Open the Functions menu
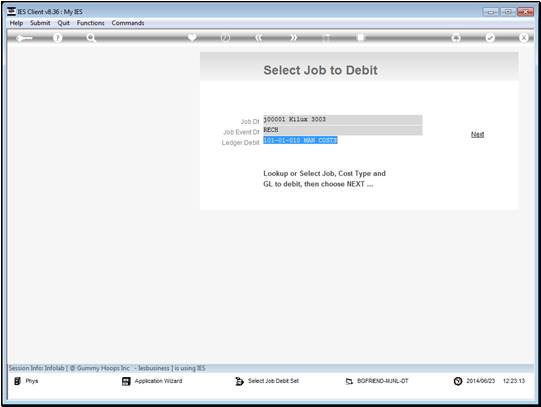The height and width of the screenshot is (407, 541). [x=90, y=23]
